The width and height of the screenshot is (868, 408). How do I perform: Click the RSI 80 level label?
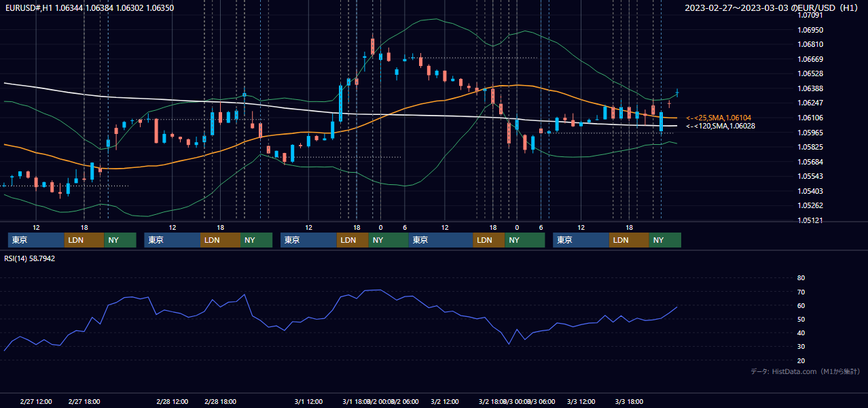click(801, 278)
